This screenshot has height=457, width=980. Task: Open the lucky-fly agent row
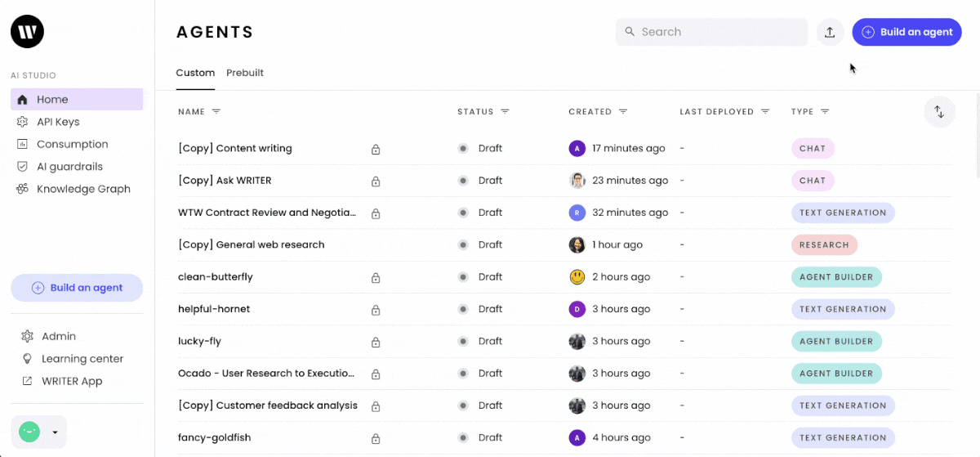click(563, 341)
